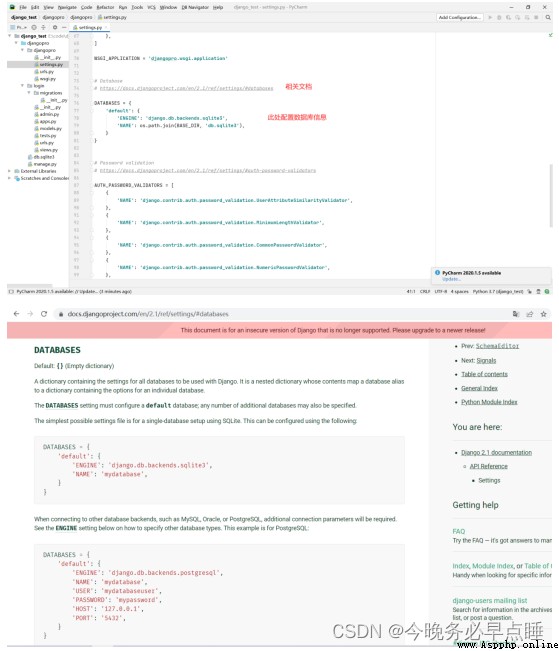Click the Debug bug icon in toolbar

[499, 17]
